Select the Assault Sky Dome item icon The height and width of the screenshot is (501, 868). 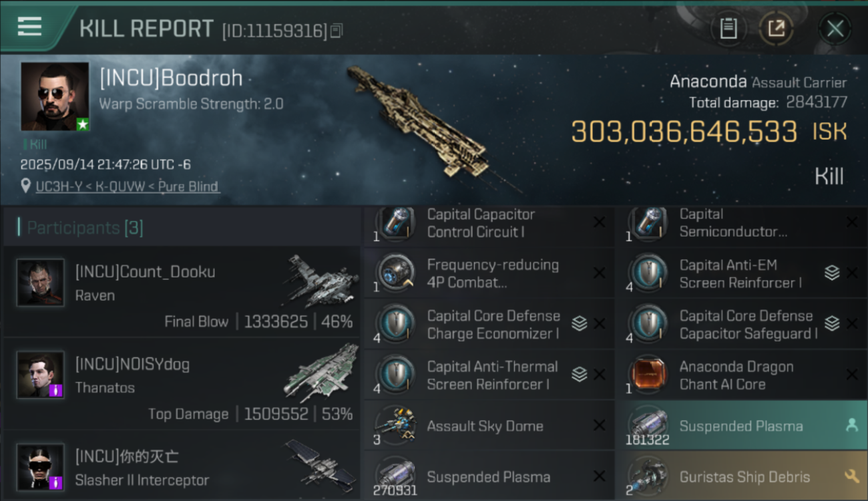point(396,426)
